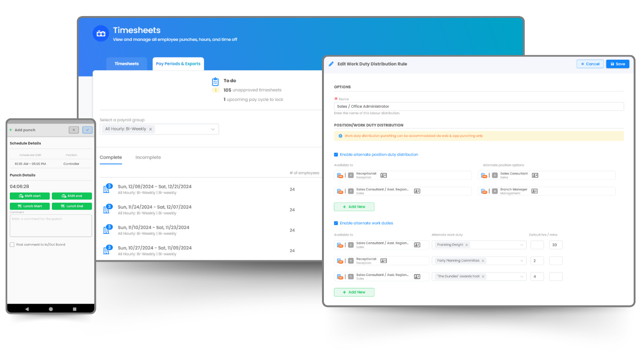Click minutes field showing 30

click(x=556, y=245)
